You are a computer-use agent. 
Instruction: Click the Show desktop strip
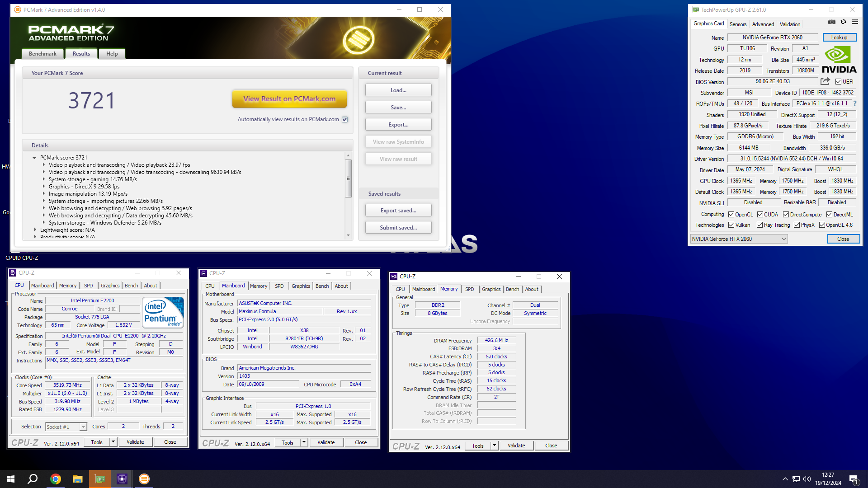[x=866, y=479]
